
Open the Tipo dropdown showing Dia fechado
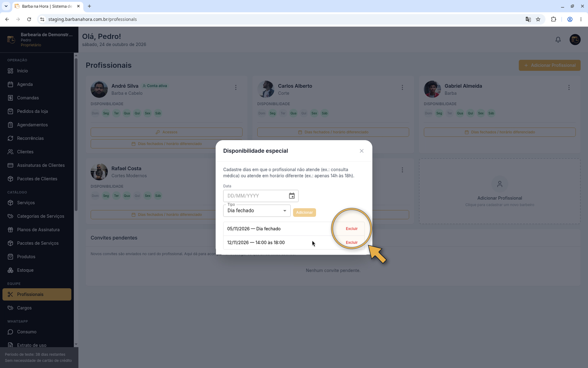pos(257,210)
